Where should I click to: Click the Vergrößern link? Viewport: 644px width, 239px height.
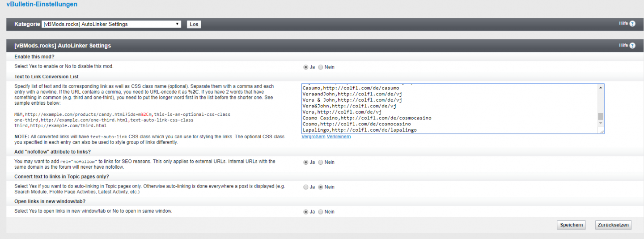tap(314, 137)
